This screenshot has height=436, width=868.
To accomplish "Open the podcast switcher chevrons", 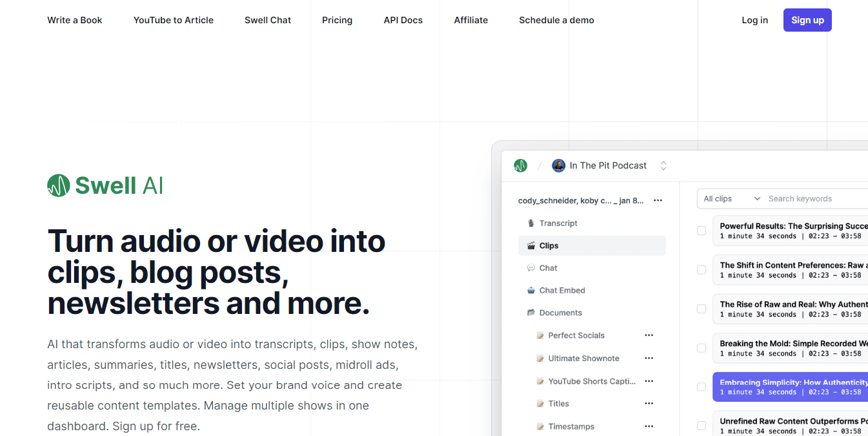I will (663, 166).
